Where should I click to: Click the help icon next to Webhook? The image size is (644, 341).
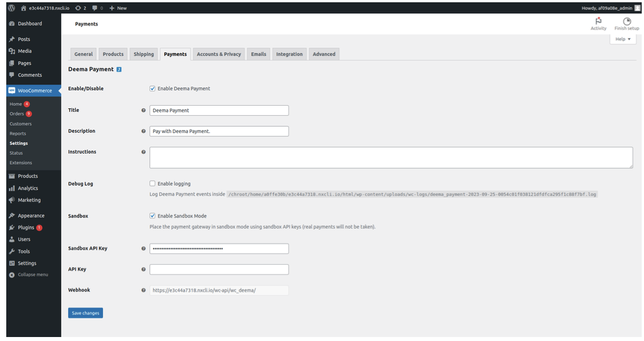(x=143, y=290)
